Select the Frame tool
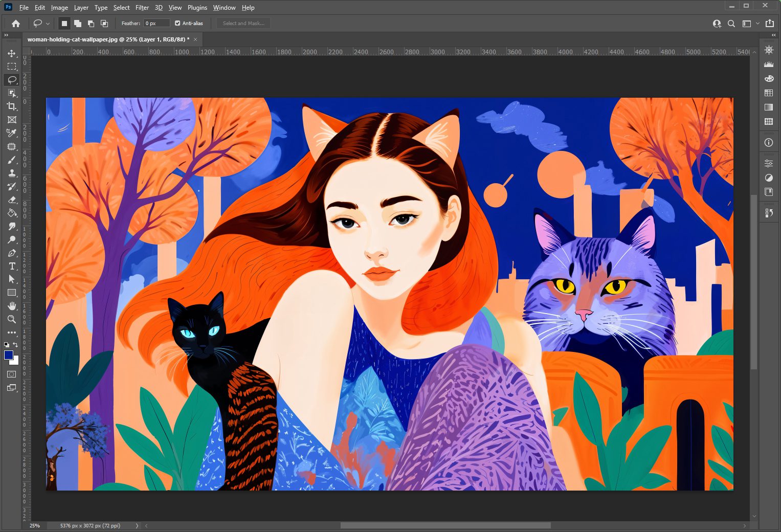Screen dimensions: 781x532 (x=12, y=120)
